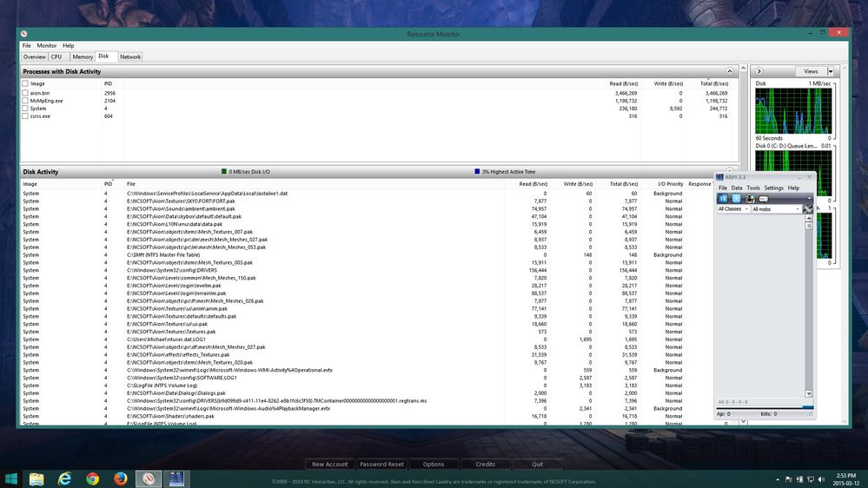Click the green Disk I/O legend square
Viewport: 868px width, 488px height.
pyautogui.click(x=223, y=172)
